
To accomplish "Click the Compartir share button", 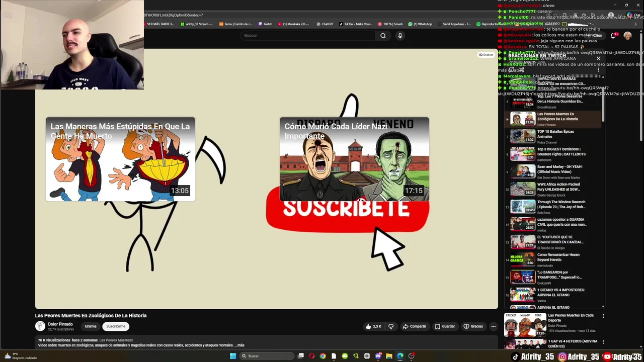I will click(x=415, y=326).
